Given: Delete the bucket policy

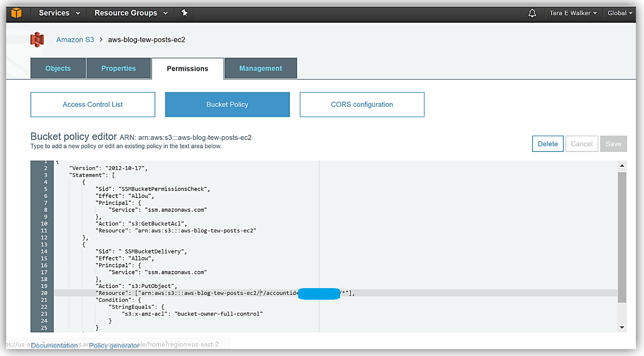Looking at the screenshot, I should click(x=547, y=144).
